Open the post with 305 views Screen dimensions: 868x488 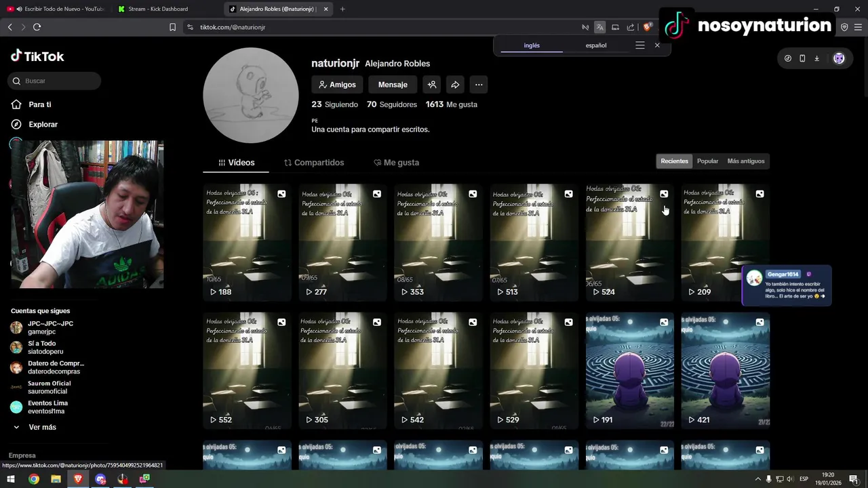343,371
